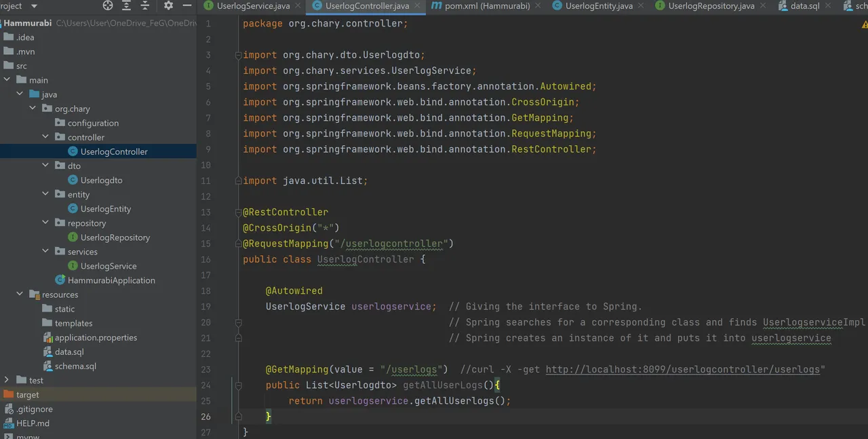This screenshot has height=439, width=868.
Task: Open the Project view dropdown arrow
Action: [x=35, y=5]
